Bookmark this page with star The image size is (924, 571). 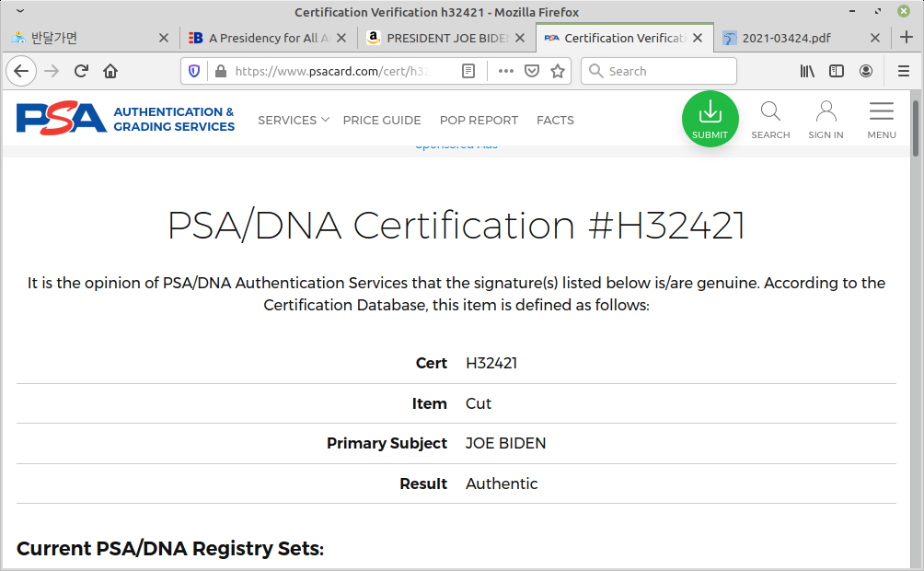(x=558, y=72)
